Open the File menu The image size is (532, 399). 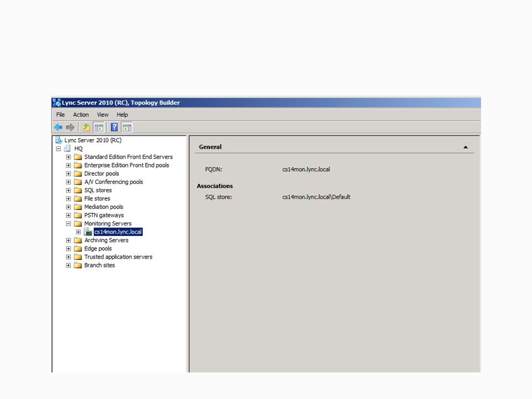point(60,115)
